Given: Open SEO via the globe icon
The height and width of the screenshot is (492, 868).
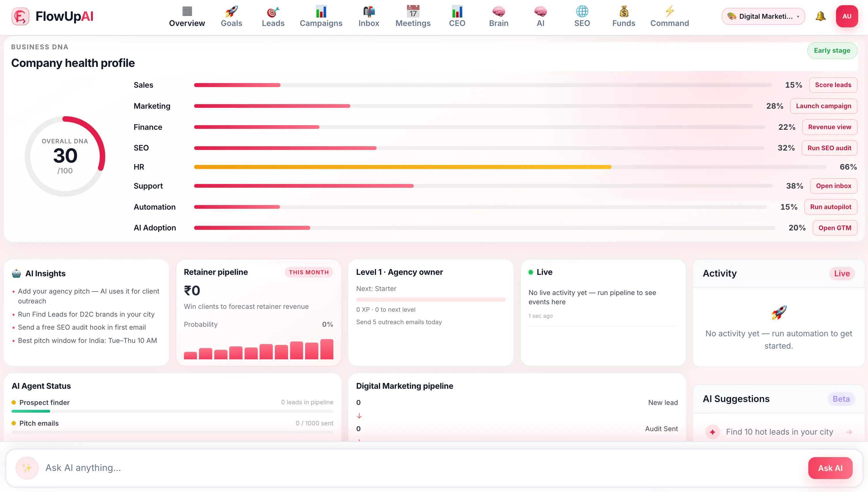Looking at the screenshot, I should point(582,12).
